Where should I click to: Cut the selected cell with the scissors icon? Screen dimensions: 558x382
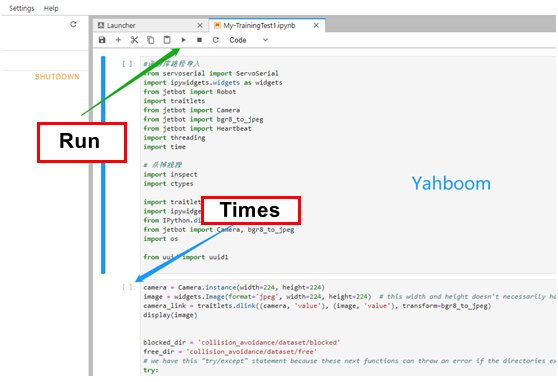coord(134,40)
